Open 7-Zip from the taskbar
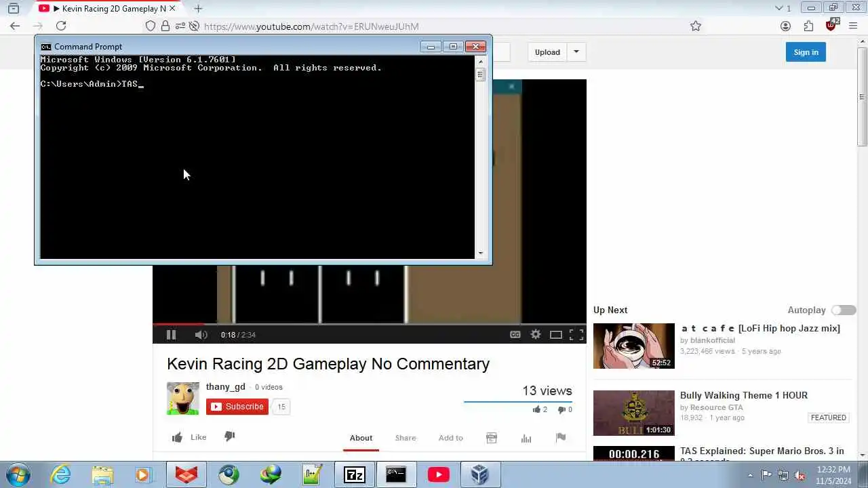The height and width of the screenshot is (488, 868). tap(355, 474)
